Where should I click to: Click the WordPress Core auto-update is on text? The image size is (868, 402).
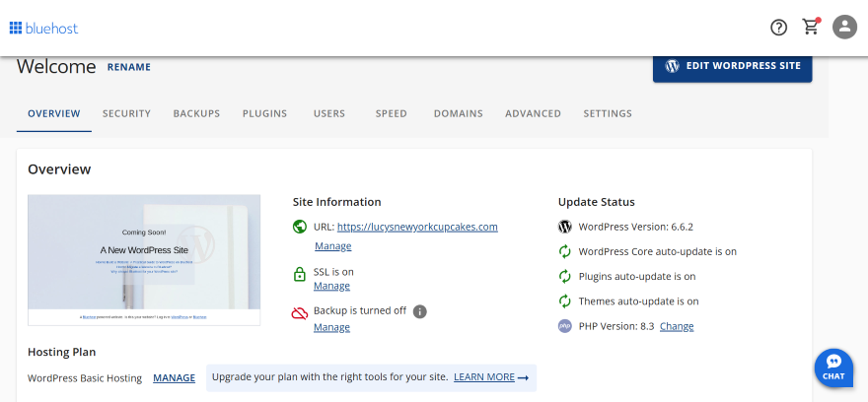pos(658,251)
